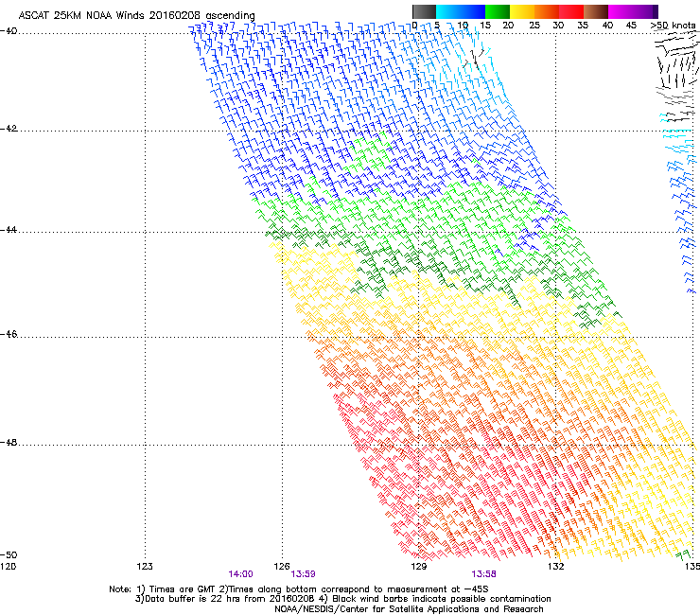700x615 pixels.
Task: Click the longitude label '126'
Action: click(282, 567)
